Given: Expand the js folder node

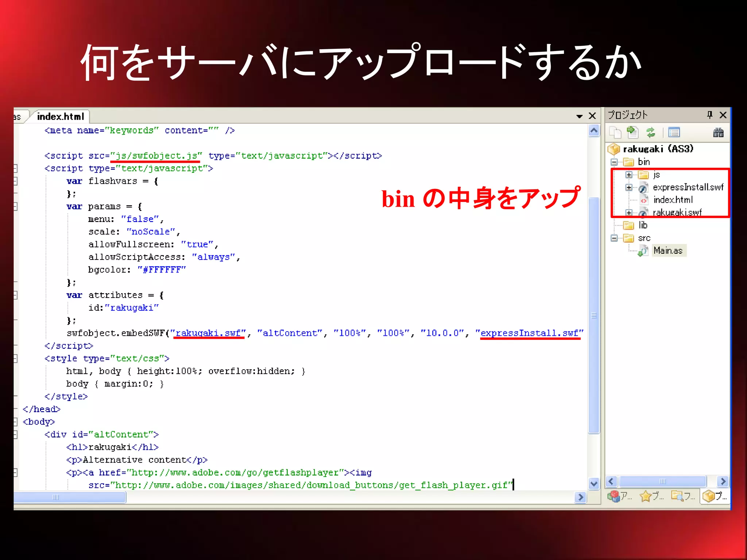Looking at the screenshot, I should point(629,175).
